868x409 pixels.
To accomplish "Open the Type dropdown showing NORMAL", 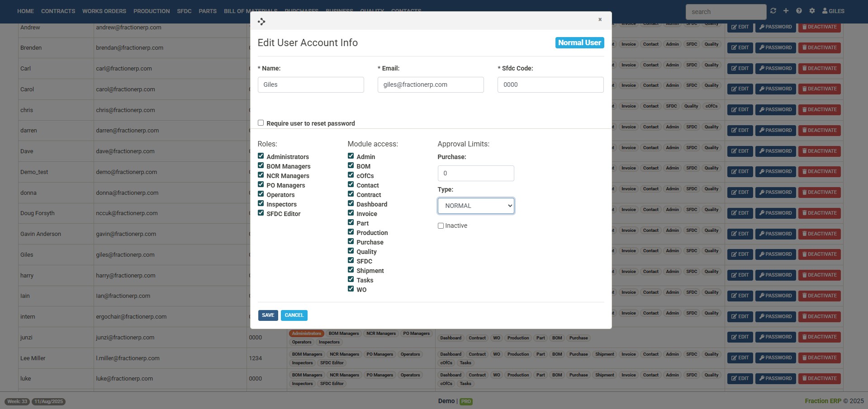I will coord(476,206).
